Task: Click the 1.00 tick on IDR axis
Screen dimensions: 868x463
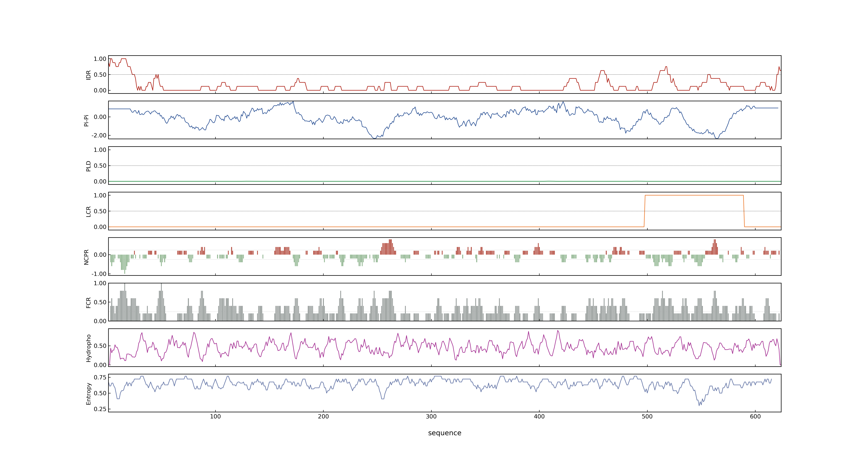Action: [100, 59]
